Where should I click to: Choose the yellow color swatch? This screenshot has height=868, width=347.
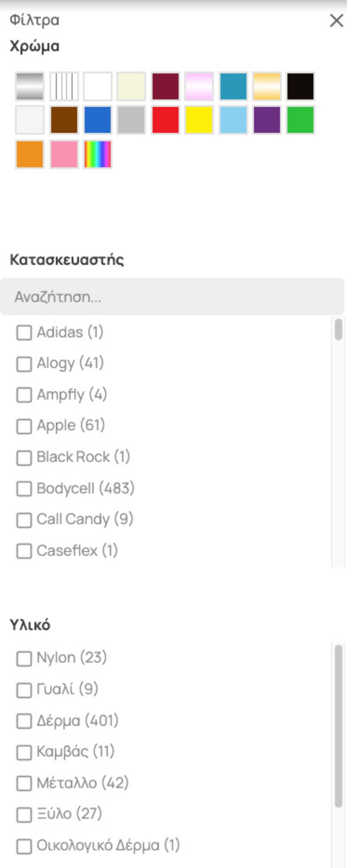coord(199,120)
